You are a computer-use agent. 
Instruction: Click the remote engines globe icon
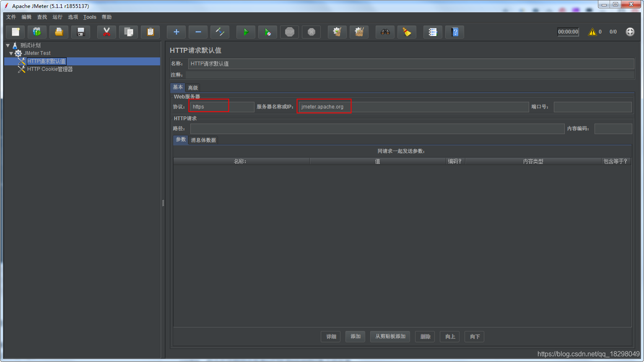630,32
